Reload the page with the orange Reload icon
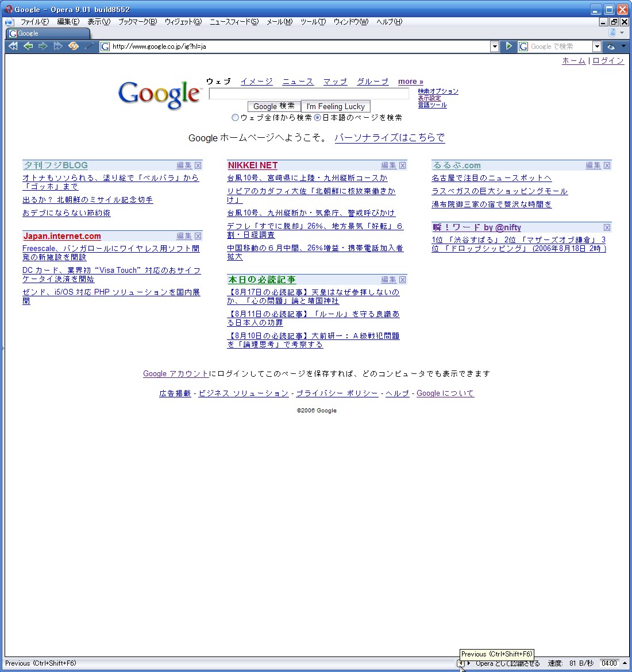The height and width of the screenshot is (672, 632). 74,47
